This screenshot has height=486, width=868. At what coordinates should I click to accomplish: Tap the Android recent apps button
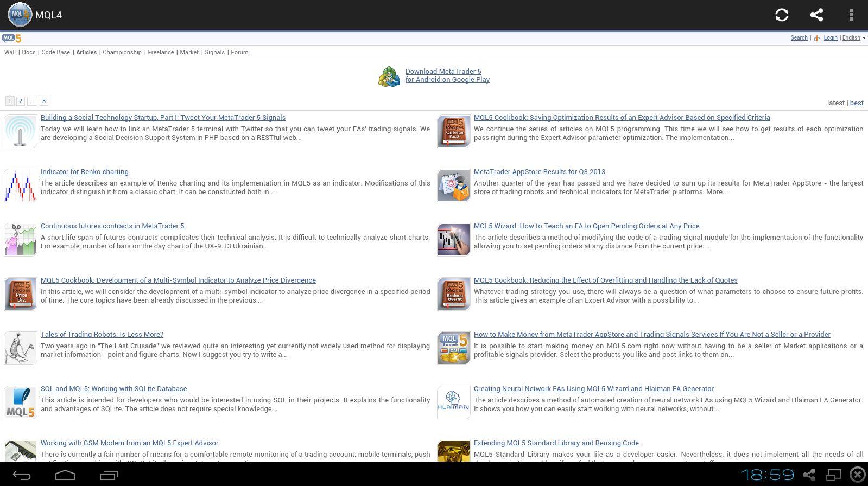[x=109, y=475]
